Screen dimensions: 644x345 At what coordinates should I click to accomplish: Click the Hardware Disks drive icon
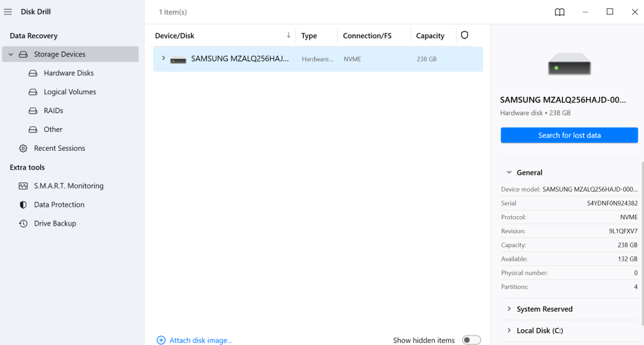tap(33, 73)
